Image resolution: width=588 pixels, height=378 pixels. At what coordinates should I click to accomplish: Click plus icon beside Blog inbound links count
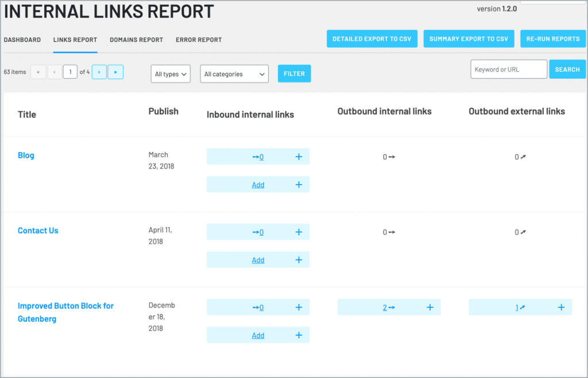click(x=299, y=157)
